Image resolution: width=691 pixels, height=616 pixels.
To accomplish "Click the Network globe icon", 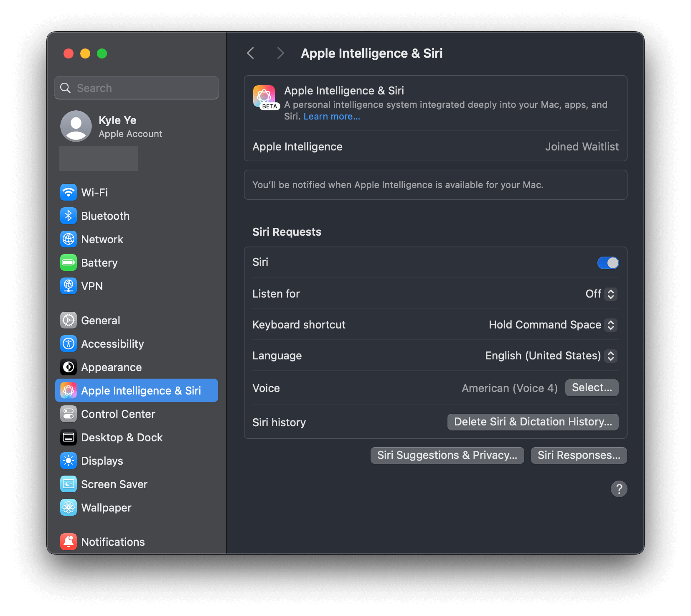I will point(69,239).
